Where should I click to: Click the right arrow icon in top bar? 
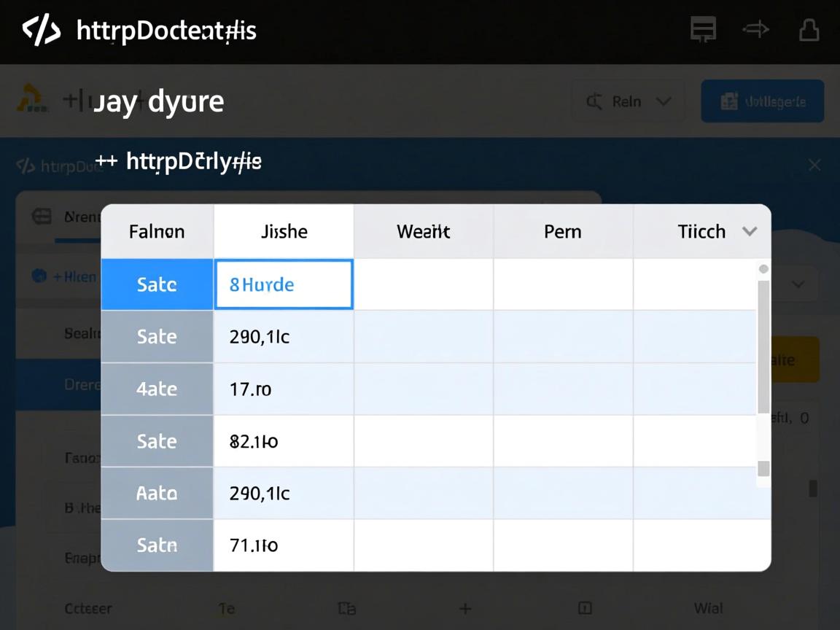pyautogui.click(x=755, y=30)
